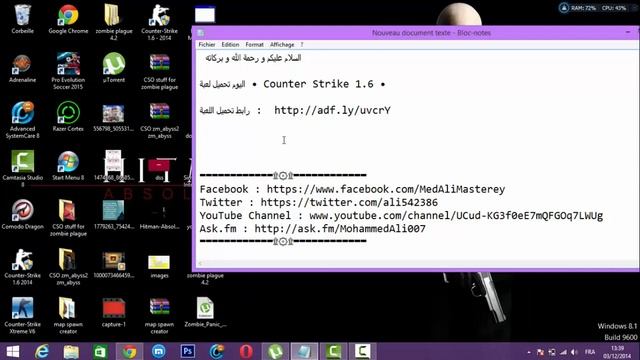Image resolution: width=640 pixels, height=360 pixels.
Task: Open the volume control in system tray
Action: [574, 352]
